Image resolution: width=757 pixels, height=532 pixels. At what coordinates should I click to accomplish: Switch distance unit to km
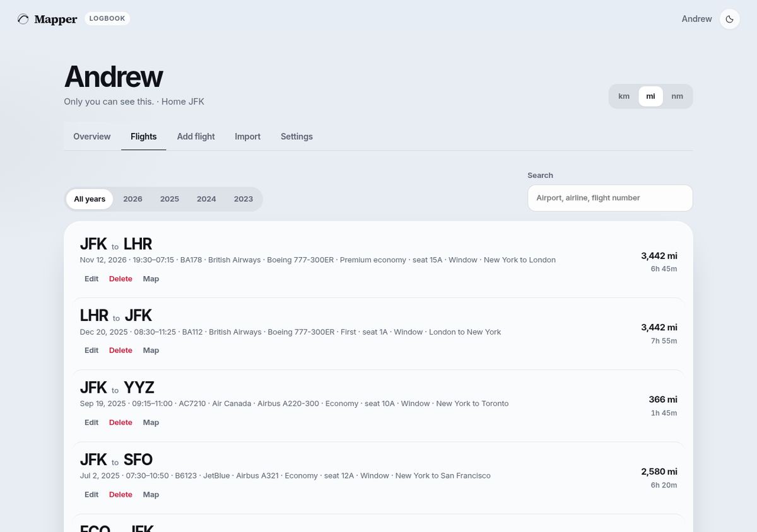(x=624, y=96)
